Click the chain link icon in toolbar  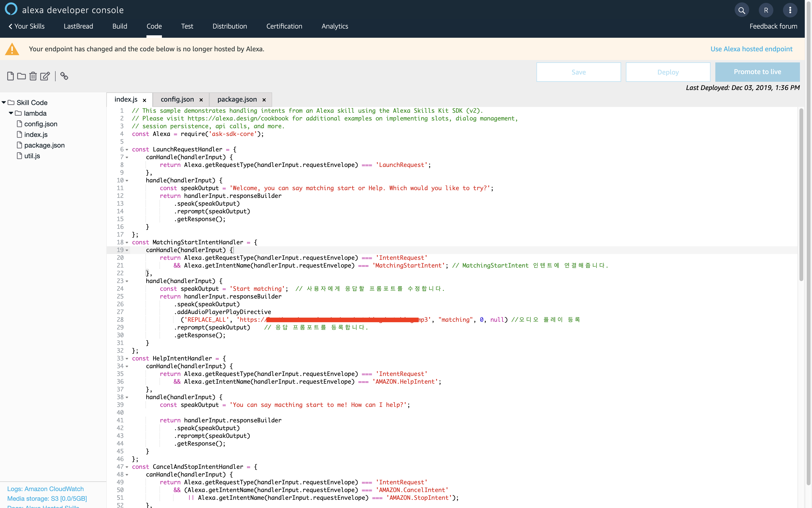pos(64,76)
